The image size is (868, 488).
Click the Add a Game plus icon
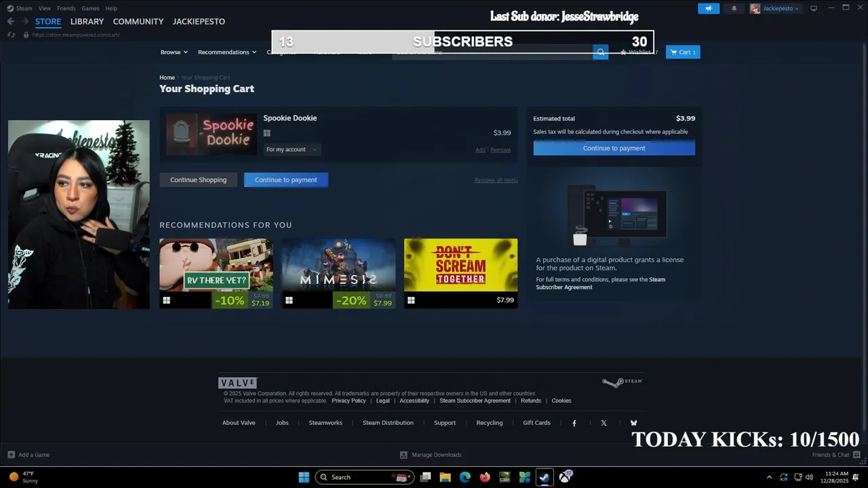click(x=11, y=455)
